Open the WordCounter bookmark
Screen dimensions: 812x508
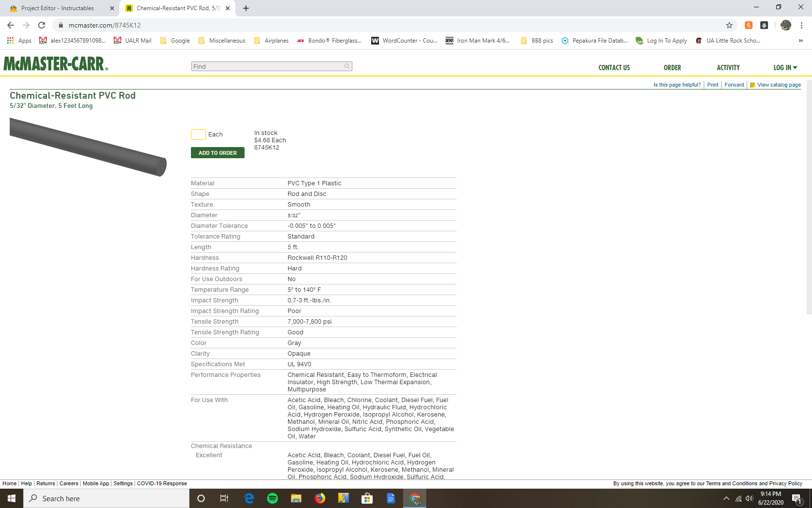(404, 41)
